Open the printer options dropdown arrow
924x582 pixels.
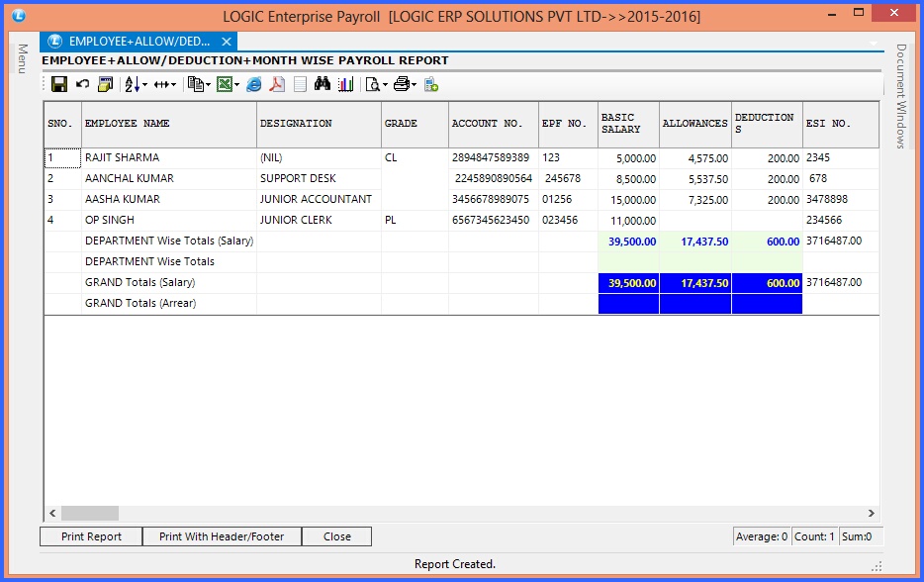[x=415, y=85]
